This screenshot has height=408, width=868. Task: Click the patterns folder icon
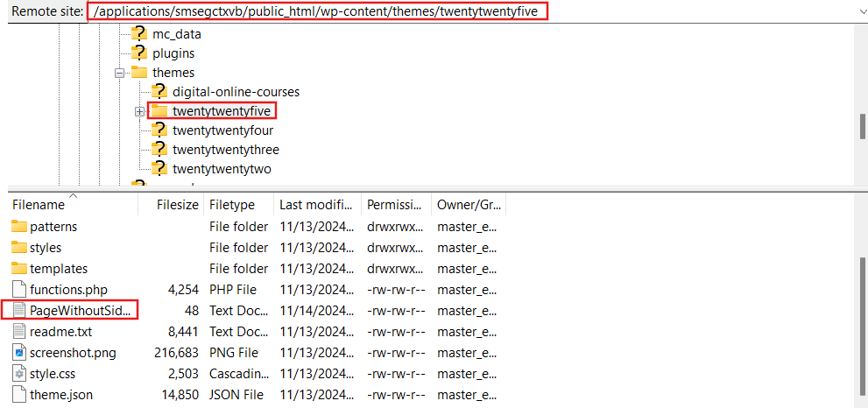click(x=19, y=226)
